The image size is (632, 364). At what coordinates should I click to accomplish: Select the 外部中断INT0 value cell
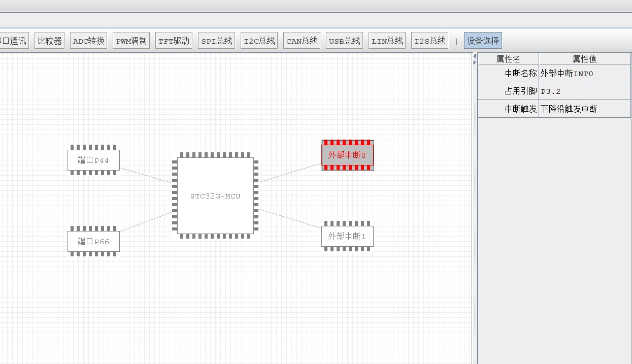click(584, 73)
